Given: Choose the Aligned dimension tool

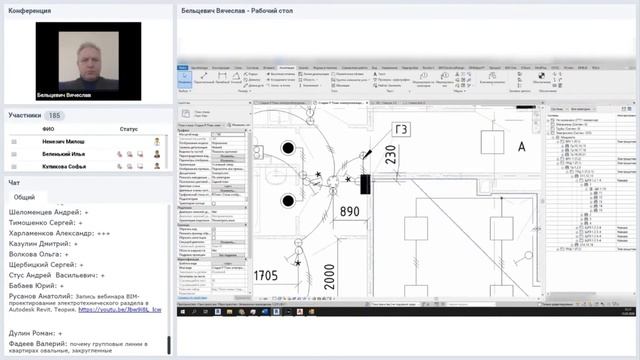Looking at the screenshot, I should [x=204, y=78].
